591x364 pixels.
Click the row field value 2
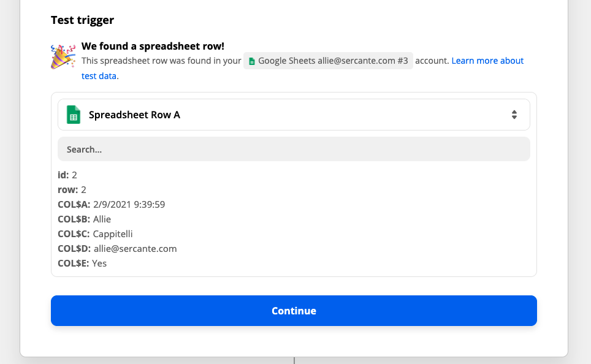click(x=83, y=189)
